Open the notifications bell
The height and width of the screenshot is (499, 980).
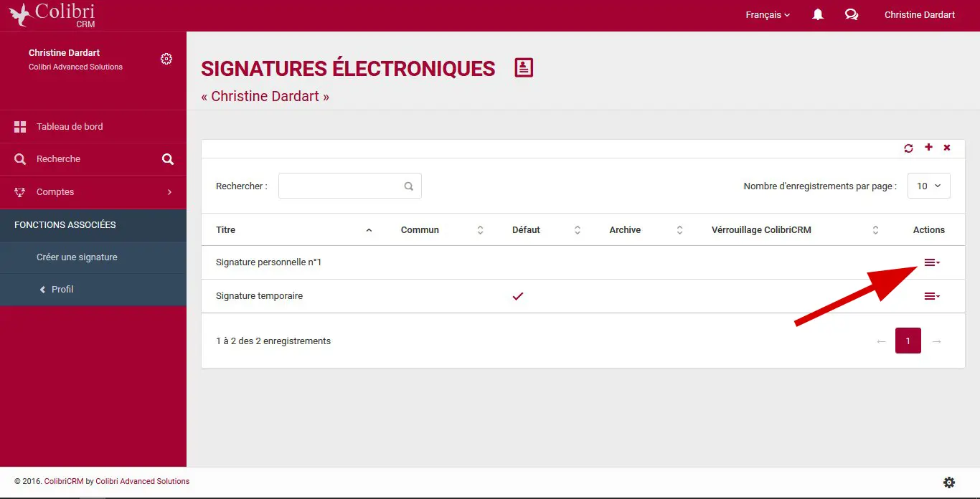point(818,14)
